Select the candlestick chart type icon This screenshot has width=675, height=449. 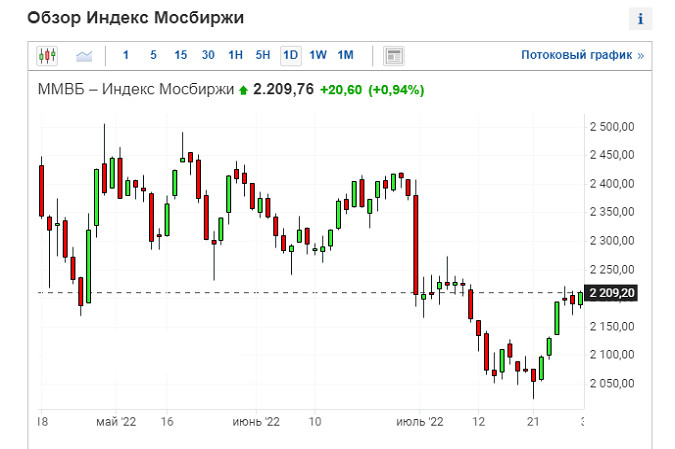[x=47, y=55]
